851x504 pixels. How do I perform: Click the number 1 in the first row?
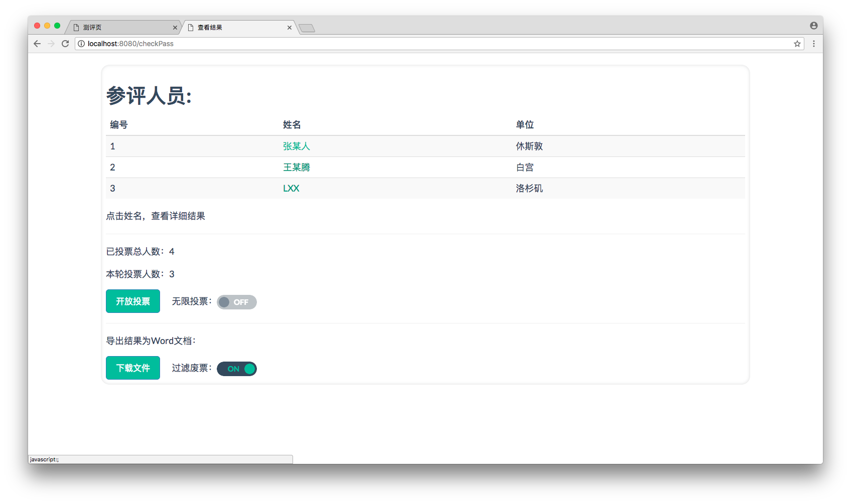tap(112, 146)
